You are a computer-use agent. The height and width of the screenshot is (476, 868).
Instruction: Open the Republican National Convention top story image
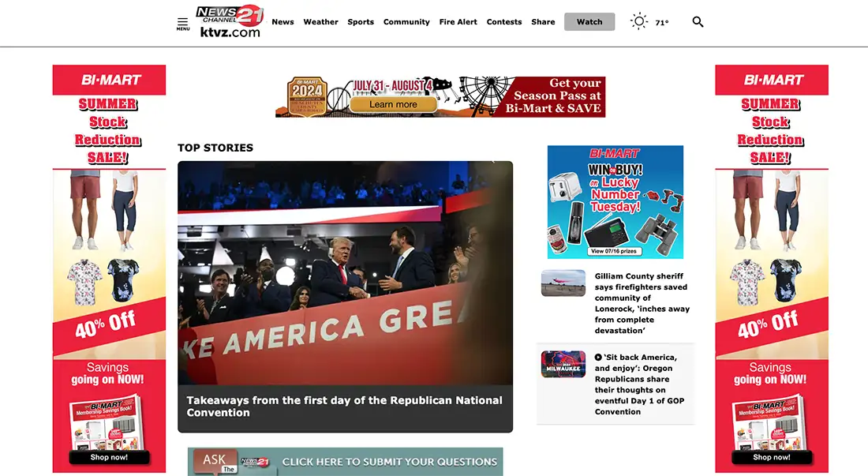coord(345,273)
